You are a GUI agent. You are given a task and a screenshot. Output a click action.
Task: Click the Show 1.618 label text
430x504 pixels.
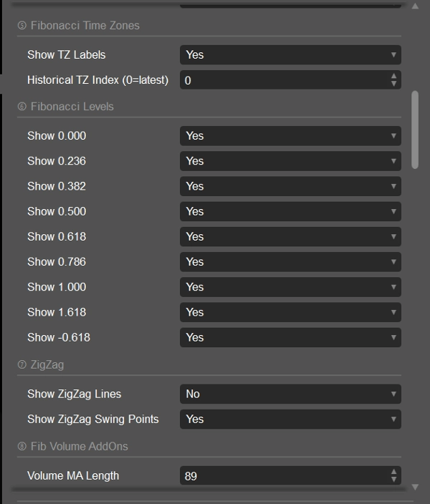pyautogui.click(x=57, y=312)
